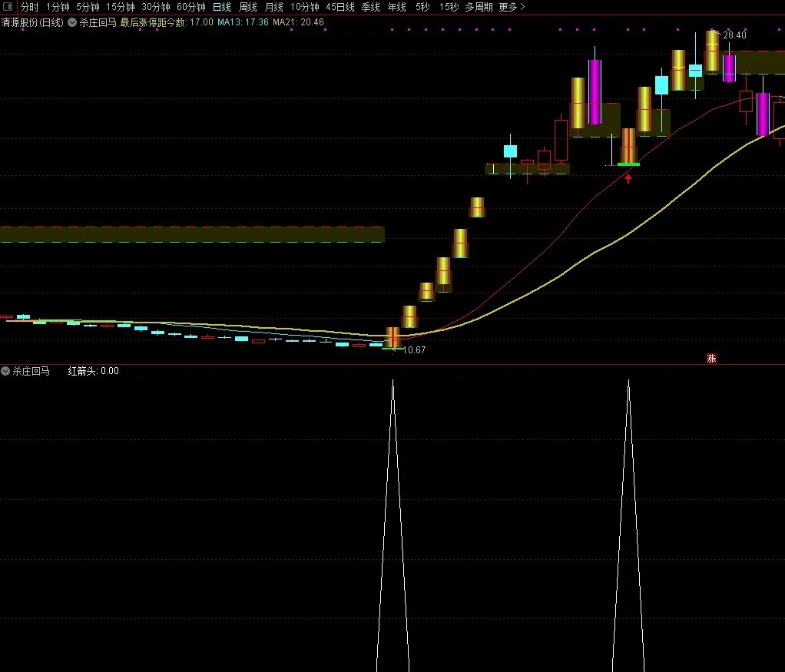Expand the 更多 periods menu
Screen dimensions: 785x672
(x=512, y=7)
